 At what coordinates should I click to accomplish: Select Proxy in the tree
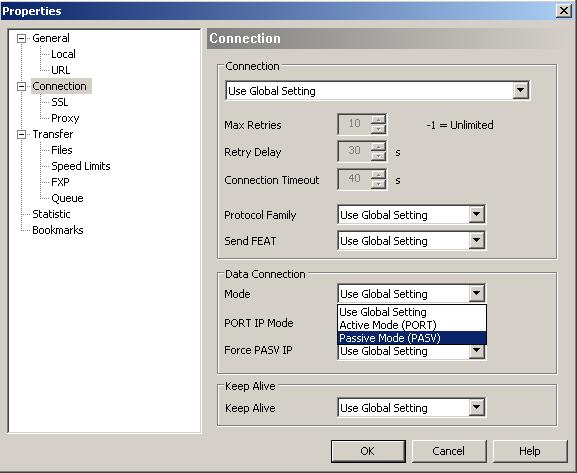(65, 118)
